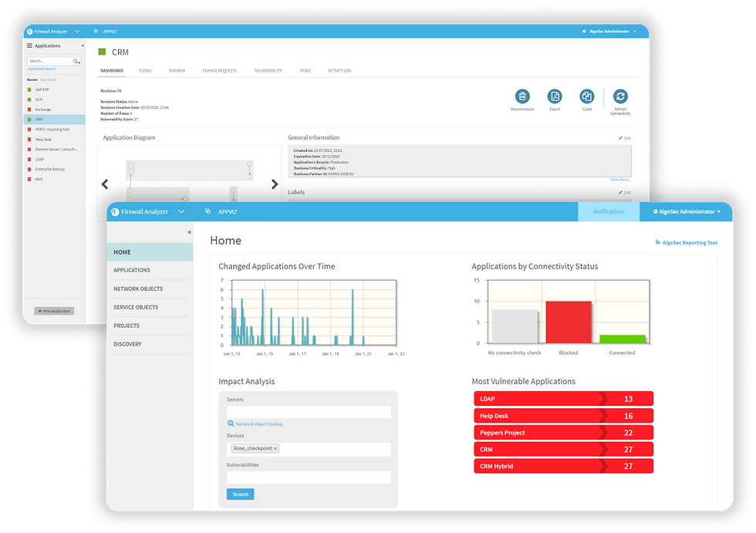
Task: Click the Refresh Connectivity icon
Action: pyautogui.click(x=620, y=96)
